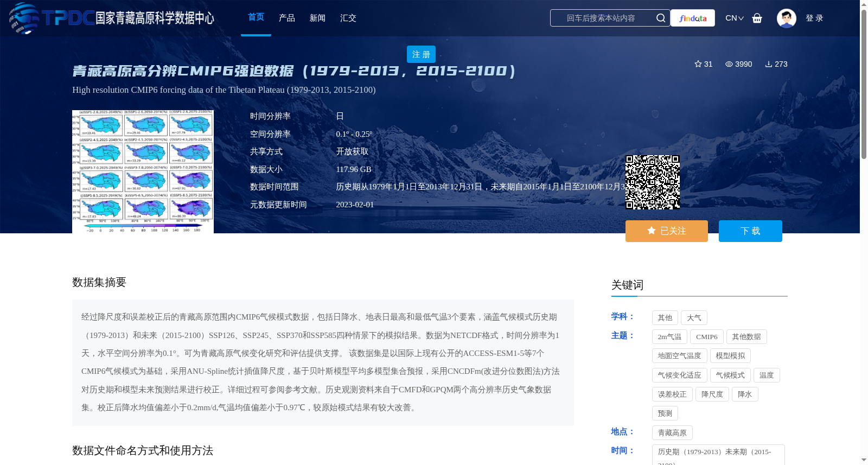The height and width of the screenshot is (465, 868).
Task: Select the 温度 keyword tag
Action: point(767,375)
